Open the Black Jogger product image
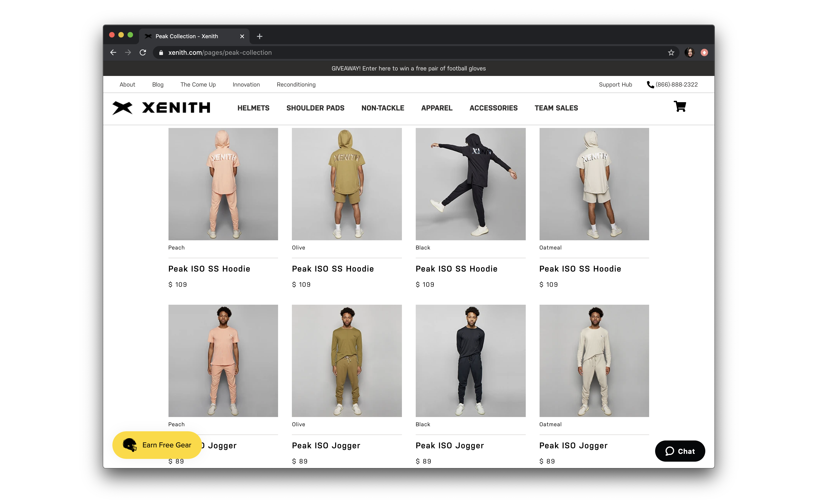825x504 pixels. point(471,361)
